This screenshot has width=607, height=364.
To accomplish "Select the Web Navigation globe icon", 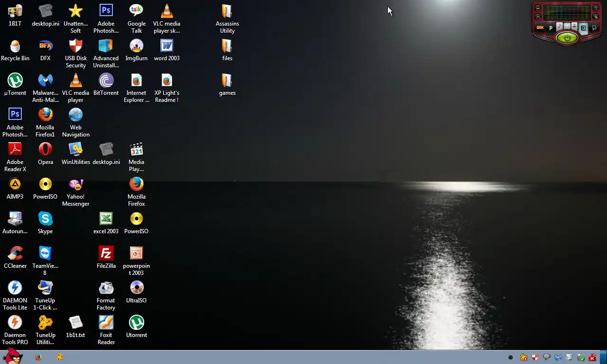I will [76, 123].
